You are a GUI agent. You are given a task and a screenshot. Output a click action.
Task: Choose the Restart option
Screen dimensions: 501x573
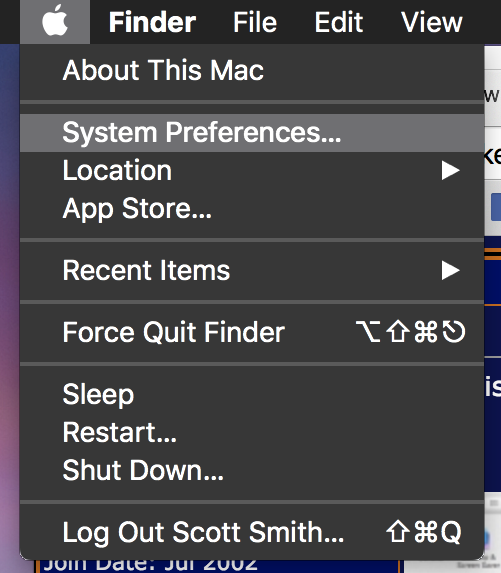click(252, 433)
